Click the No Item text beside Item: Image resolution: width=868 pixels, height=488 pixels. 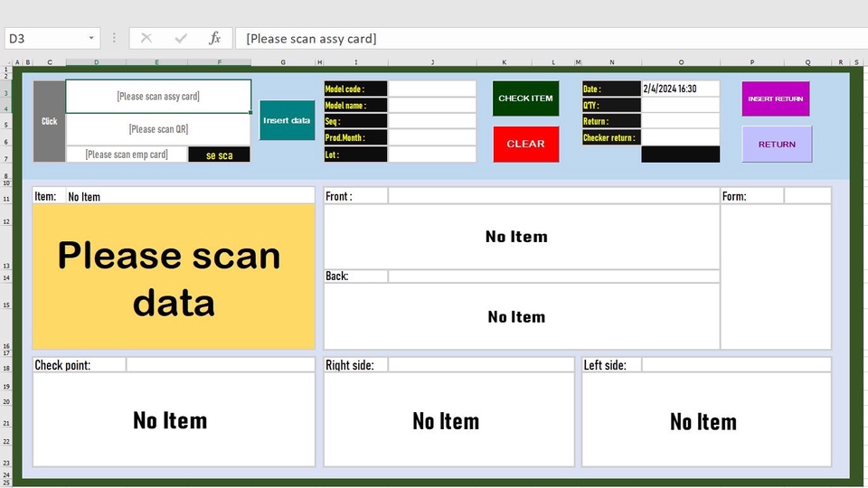point(84,196)
